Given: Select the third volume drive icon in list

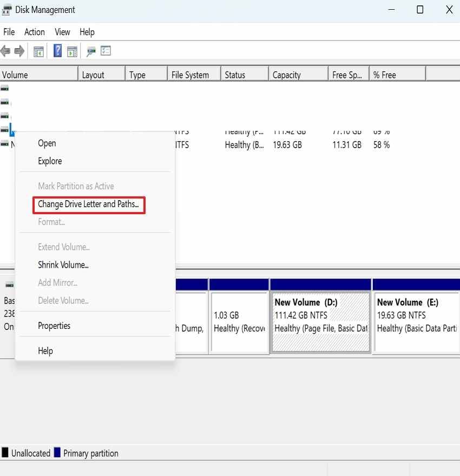Looking at the screenshot, I should pyautogui.click(x=4, y=116).
